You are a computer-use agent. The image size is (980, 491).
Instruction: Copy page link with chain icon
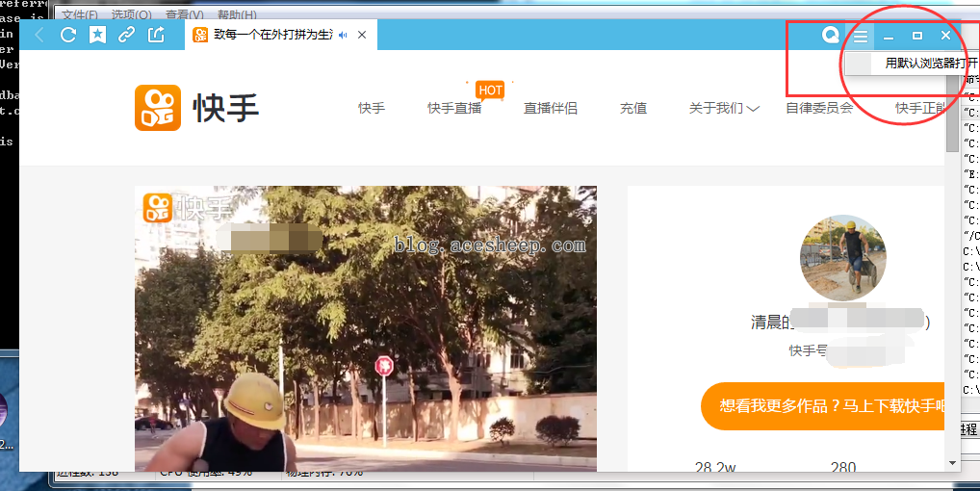[127, 35]
